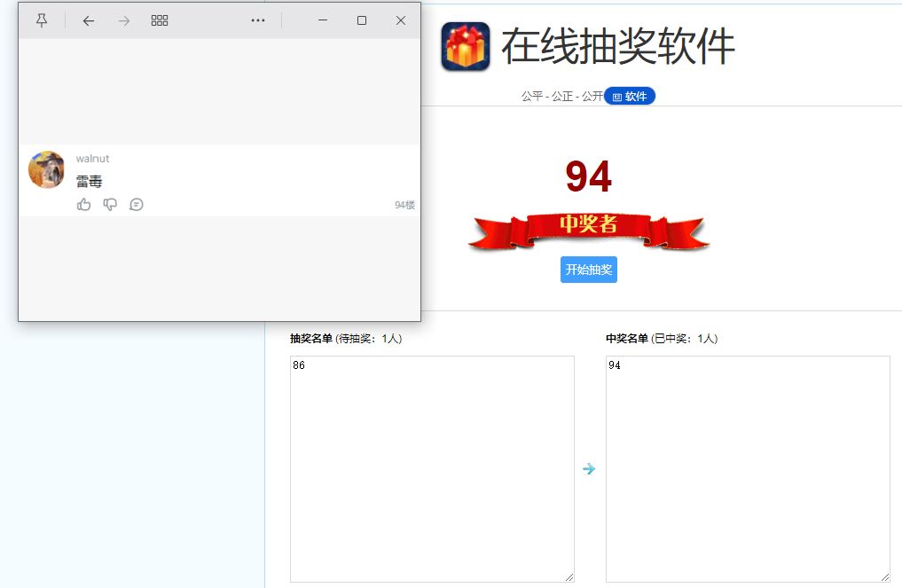This screenshot has height=588, width=902.
Task: Reply to walnut's comment via bubble icon
Action: tap(137, 204)
